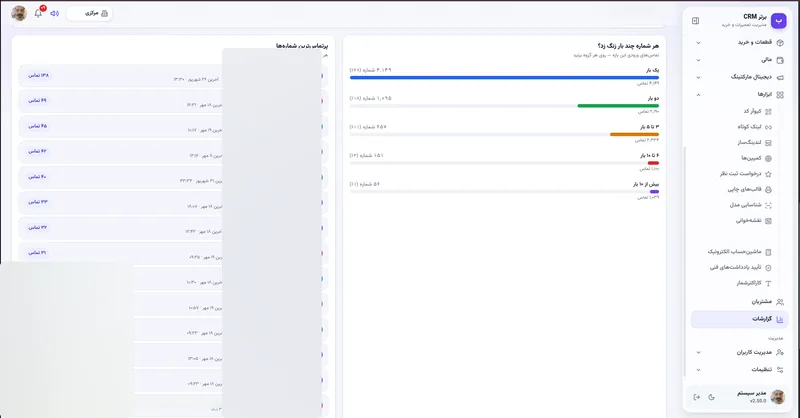Click the user avatar in the header
Viewport: 800px width, 418px height.
pos(19,13)
